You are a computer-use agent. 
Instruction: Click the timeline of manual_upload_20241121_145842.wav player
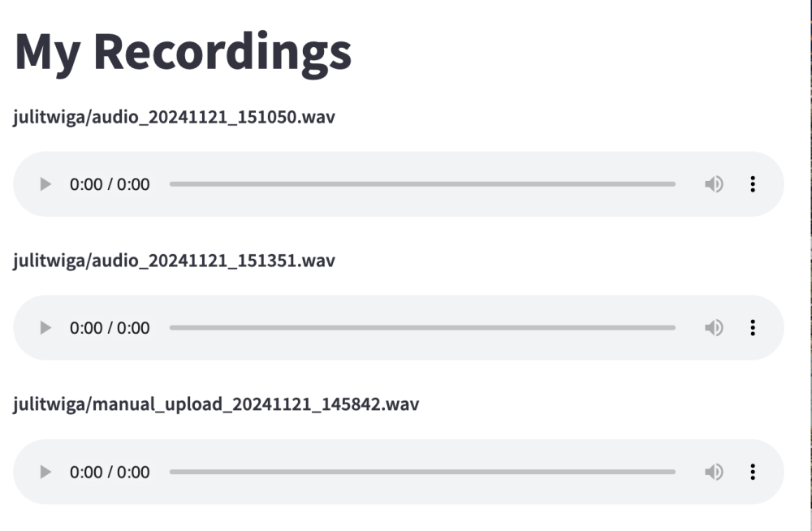click(x=422, y=472)
